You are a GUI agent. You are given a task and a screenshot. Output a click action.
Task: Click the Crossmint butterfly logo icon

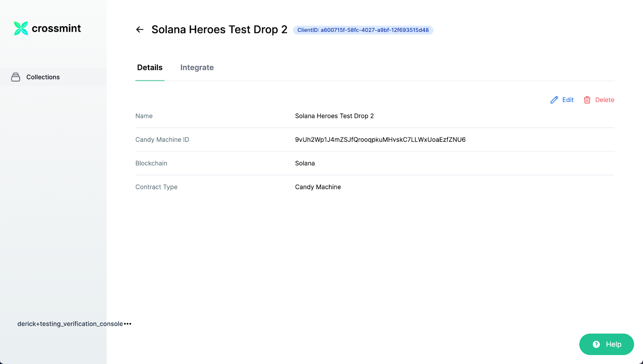pos(21,29)
